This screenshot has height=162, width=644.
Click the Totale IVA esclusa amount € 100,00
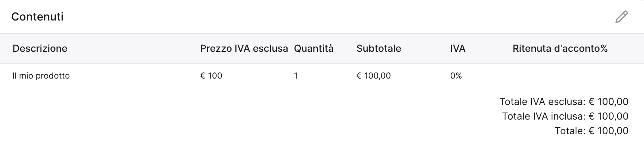click(x=608, y=102)
